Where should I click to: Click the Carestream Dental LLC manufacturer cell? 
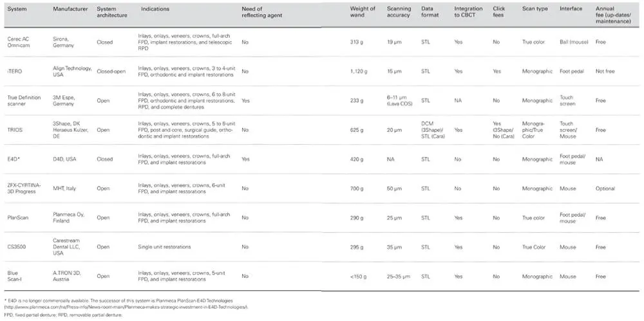[72, 246]
